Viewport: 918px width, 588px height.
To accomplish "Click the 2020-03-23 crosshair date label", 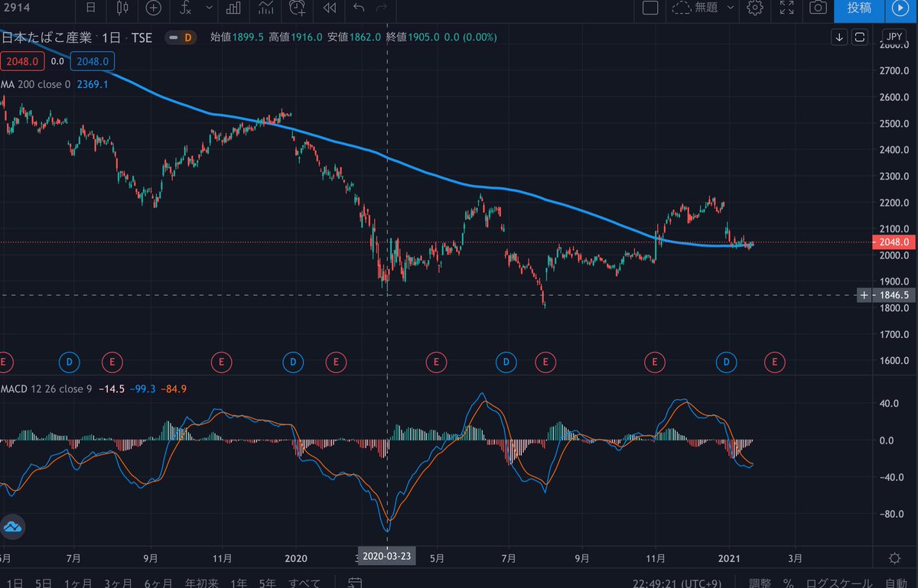I will (x=388, y=557).
